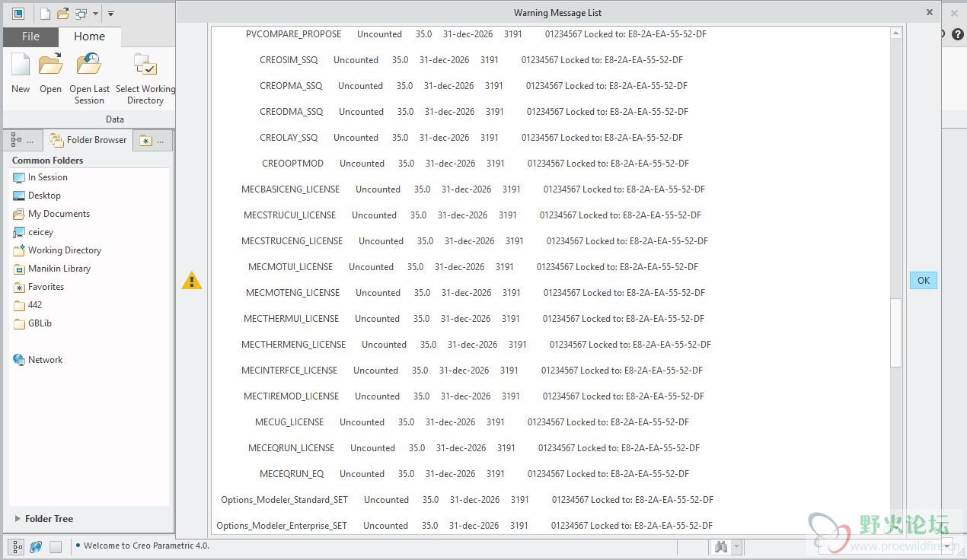Click the scrollbar up arrow in warning list
The height and width of the screenshot is (560, 967).
click(x=896, y=34)
